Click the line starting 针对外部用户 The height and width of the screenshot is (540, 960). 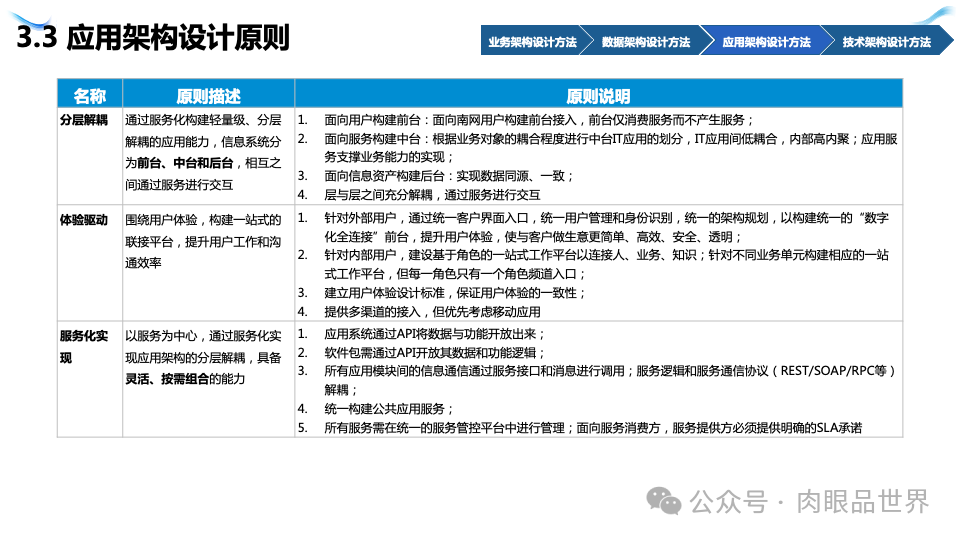pyautogui.click(x=607, y=227)
